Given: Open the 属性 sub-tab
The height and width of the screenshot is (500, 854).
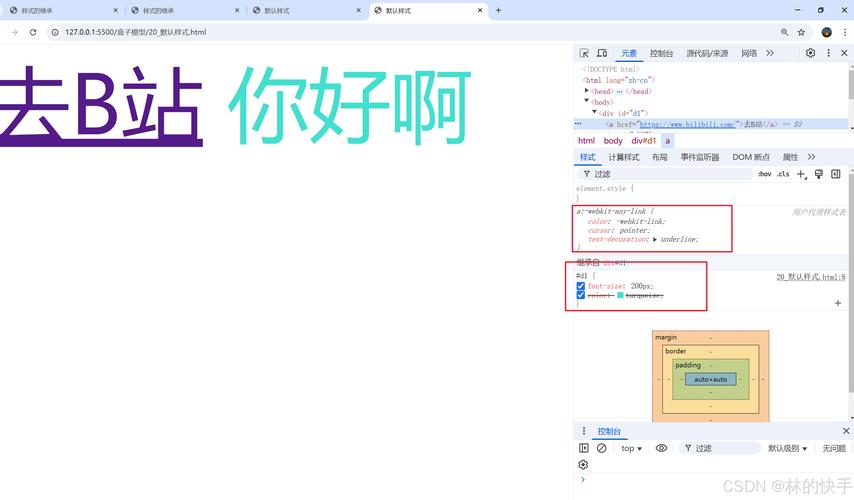Looking at the screenshot, I should (x=790, y=157).
